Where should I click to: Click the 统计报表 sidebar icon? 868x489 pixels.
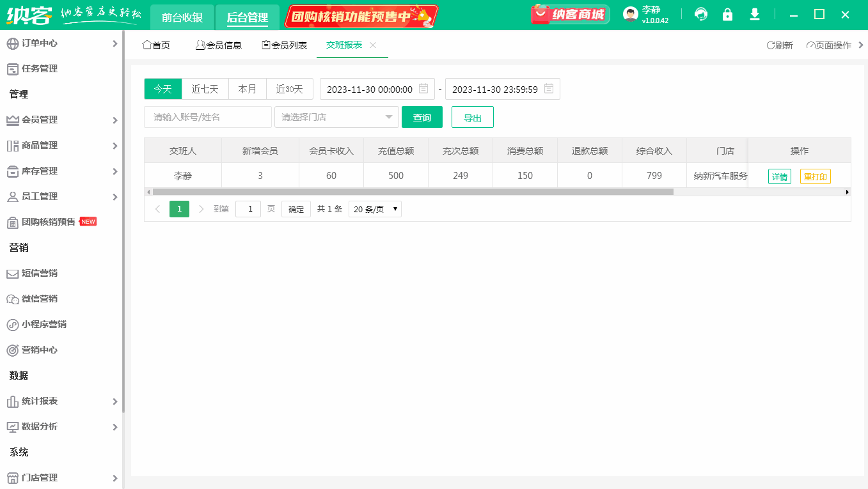click(x=15, y=401)
